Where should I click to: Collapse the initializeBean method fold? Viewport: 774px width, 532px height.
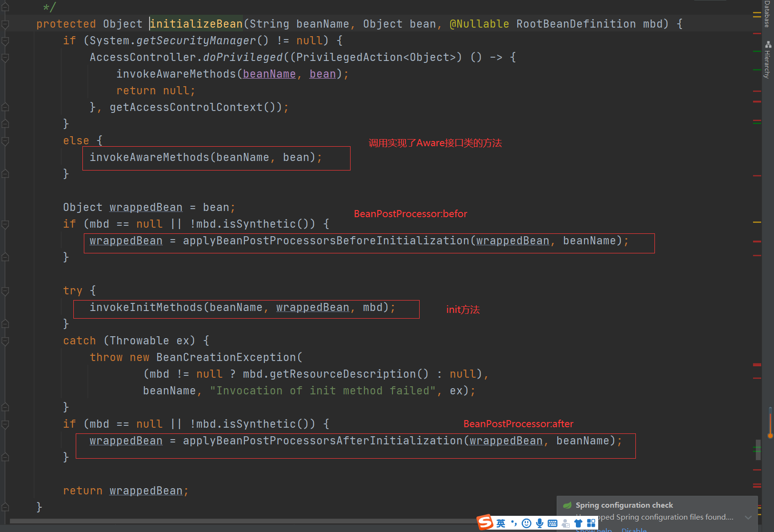[5, 24]
